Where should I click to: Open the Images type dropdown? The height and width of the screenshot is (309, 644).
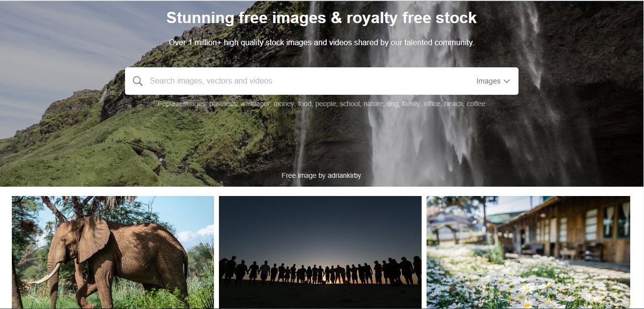[493, 81]
